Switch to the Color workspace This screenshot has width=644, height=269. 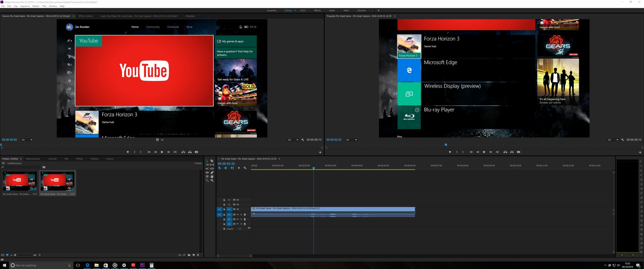coord(303,11)
